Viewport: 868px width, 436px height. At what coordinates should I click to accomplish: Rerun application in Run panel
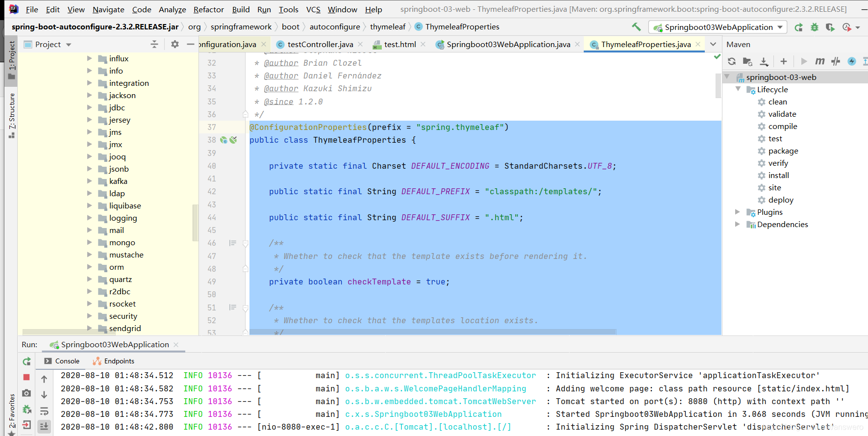coord(27,361)
